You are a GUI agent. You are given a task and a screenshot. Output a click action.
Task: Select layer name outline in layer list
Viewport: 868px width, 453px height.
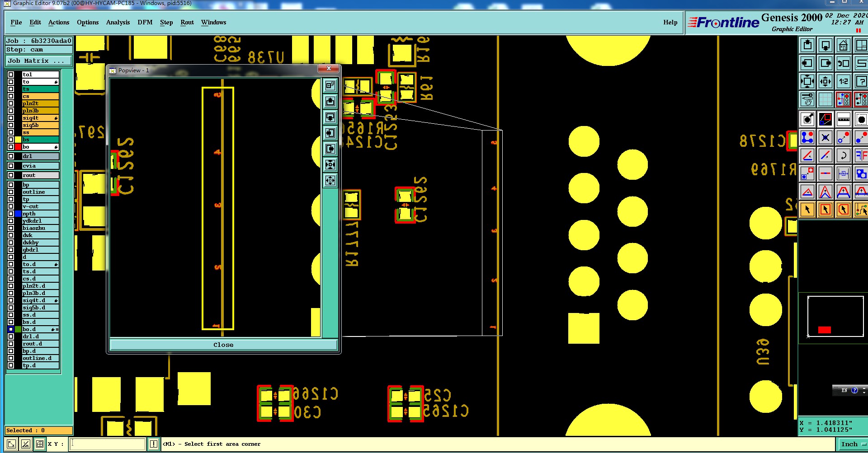pos(40,192)
